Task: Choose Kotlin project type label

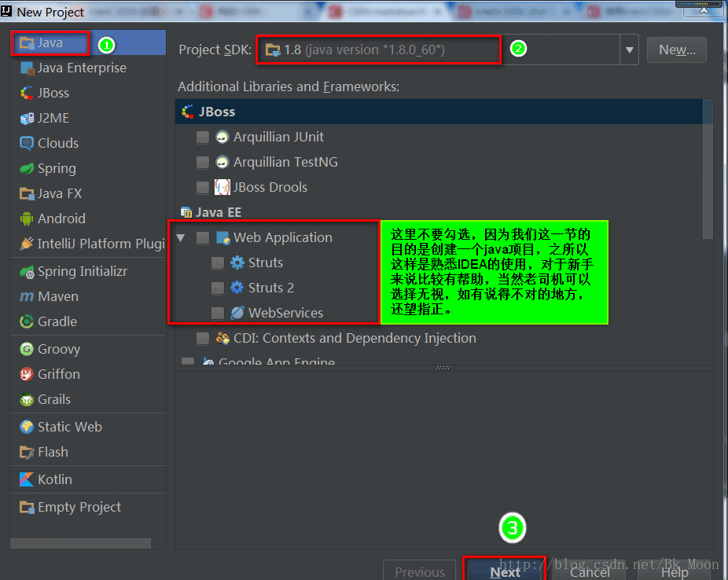Action: click(55, 479)
